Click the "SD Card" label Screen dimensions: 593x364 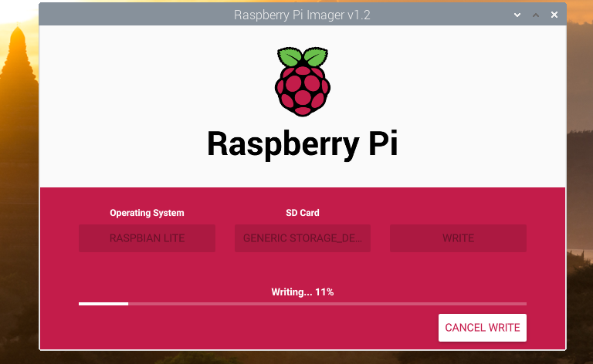point(303,213)
